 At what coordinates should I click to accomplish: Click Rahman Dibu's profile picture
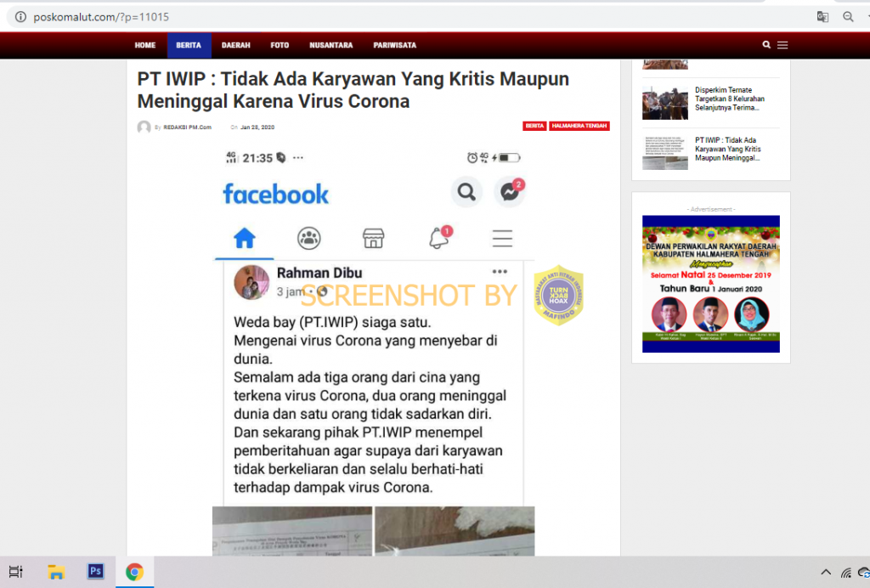coord(251,282)
